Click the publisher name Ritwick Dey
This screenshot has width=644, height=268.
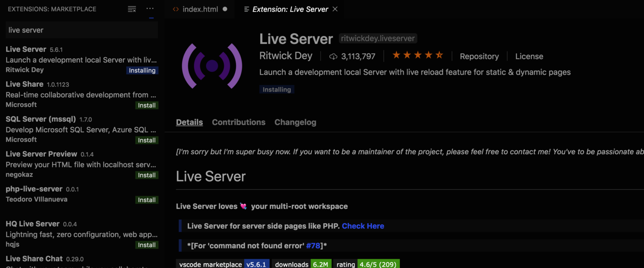tap(286, 55)
